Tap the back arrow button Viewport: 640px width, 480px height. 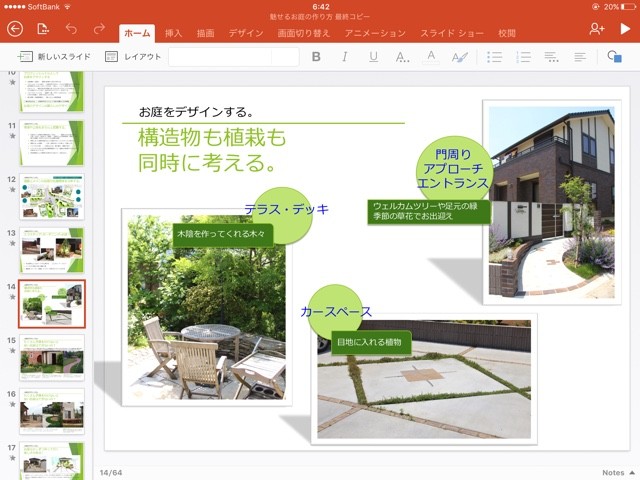click(x=15, y=29)
